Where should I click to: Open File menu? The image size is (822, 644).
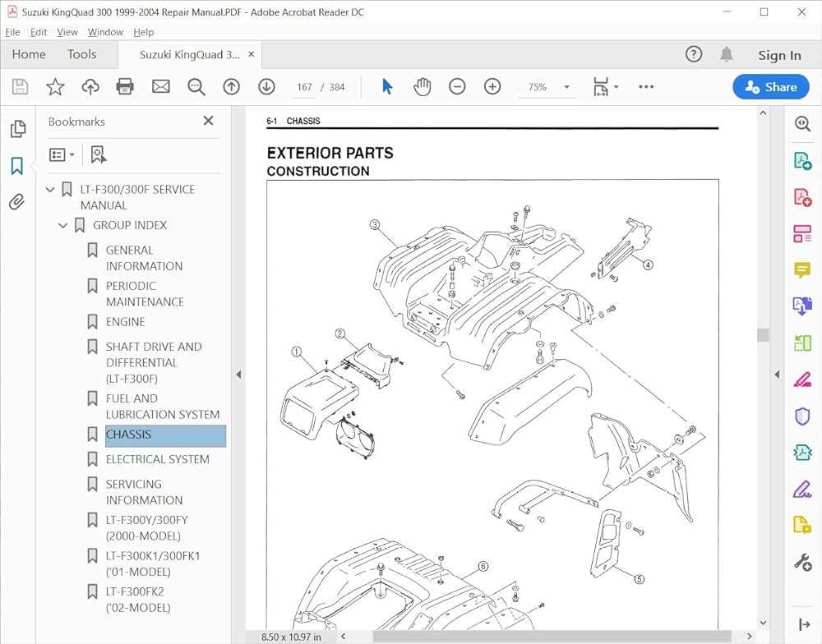[x=12, y=32]
